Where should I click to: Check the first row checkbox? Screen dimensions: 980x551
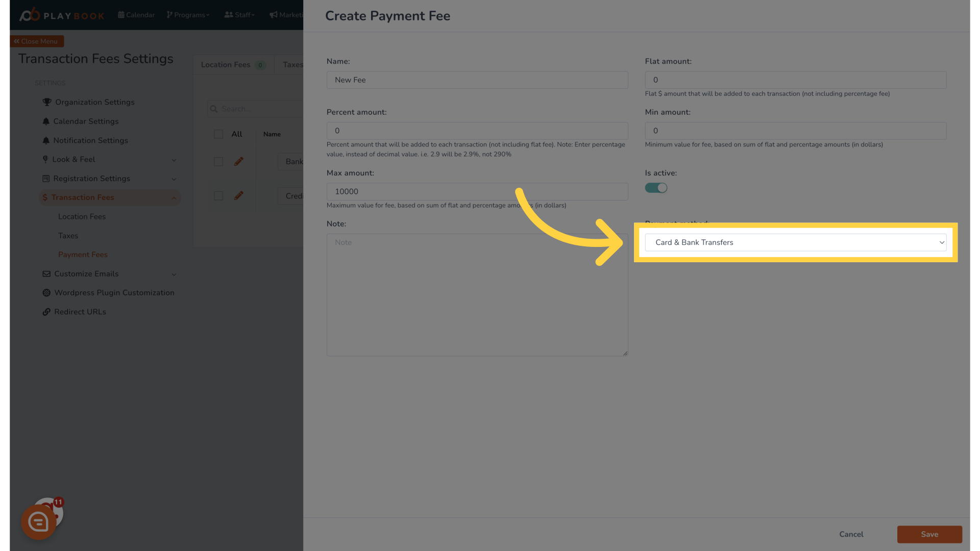(x=218, y=161)
